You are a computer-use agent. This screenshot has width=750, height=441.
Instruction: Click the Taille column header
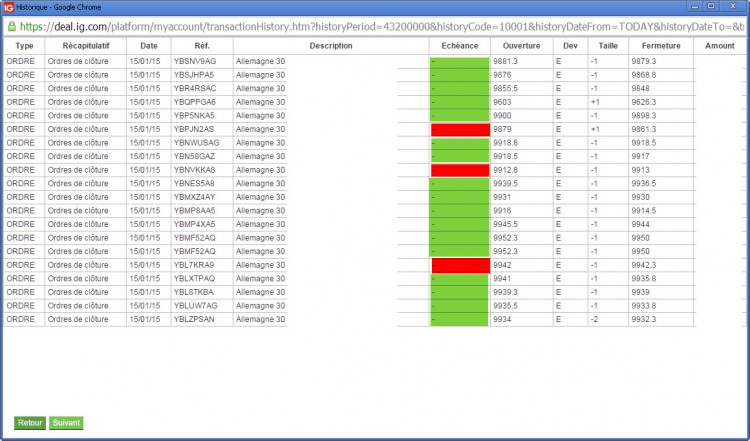click(x=608, y=46)
